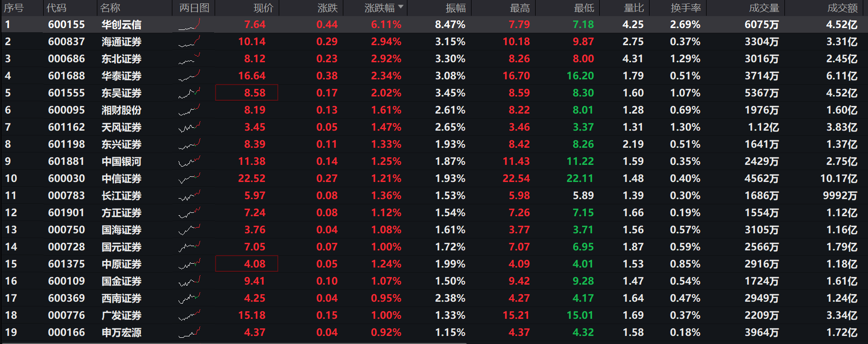Click the 振幅 column header
Screen dimensions: 868x344
[455, 8]
